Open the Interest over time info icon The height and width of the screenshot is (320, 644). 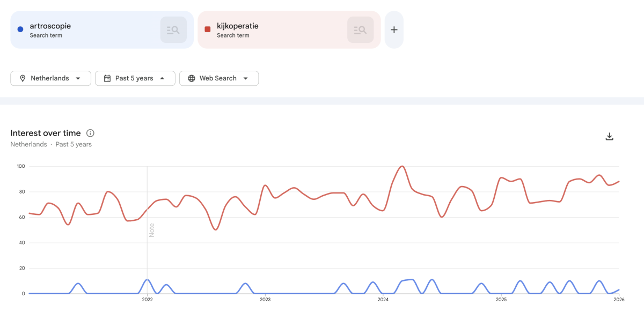coord(90,133)
